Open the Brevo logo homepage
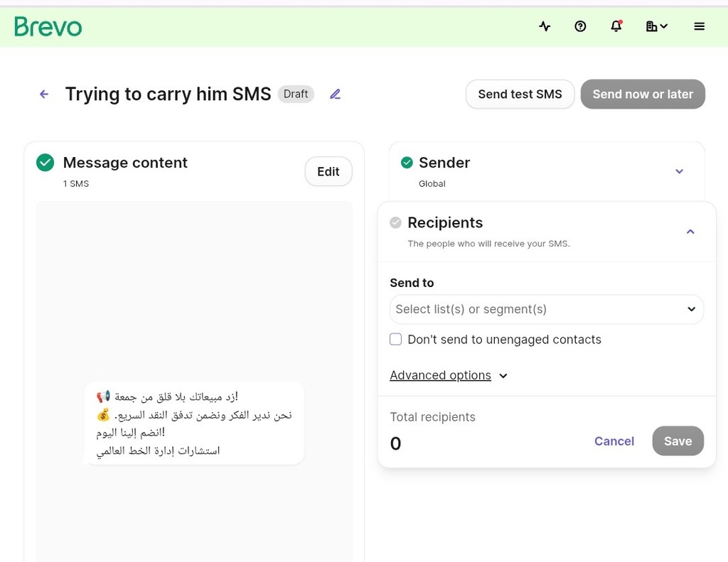Screen dimensions: 728x562 click(x=48, y=26)
